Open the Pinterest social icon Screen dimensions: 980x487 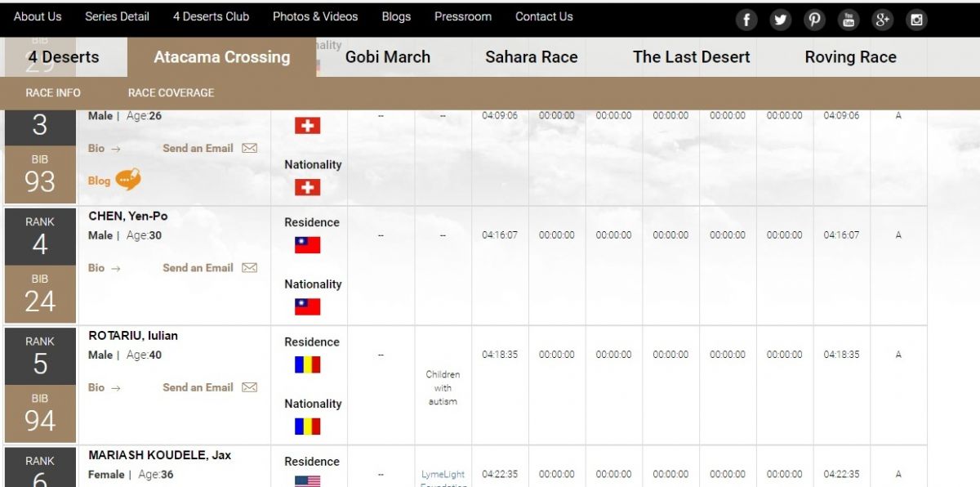click(814, 20)
